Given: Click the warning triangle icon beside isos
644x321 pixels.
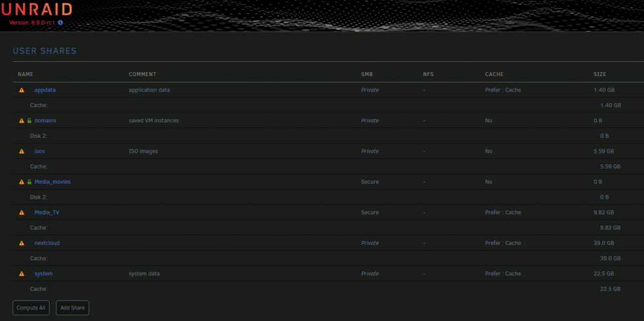Looking at the screenshot, I should click(22, 151).
